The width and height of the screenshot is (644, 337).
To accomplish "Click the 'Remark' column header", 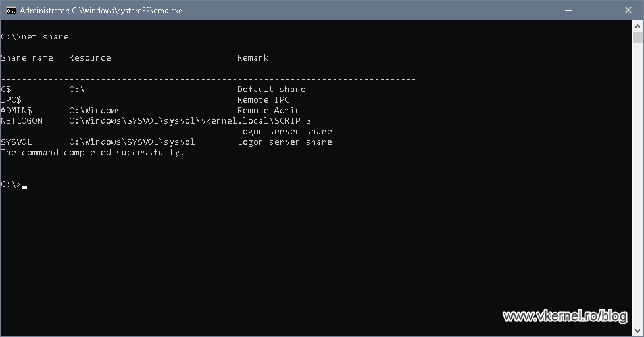I will point(253,57).
